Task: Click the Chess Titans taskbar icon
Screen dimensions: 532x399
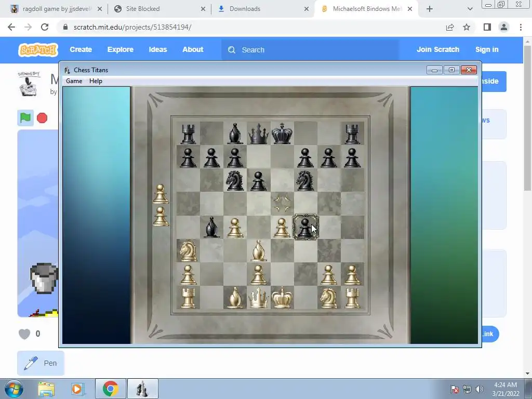Action: [x=142, y=389]
